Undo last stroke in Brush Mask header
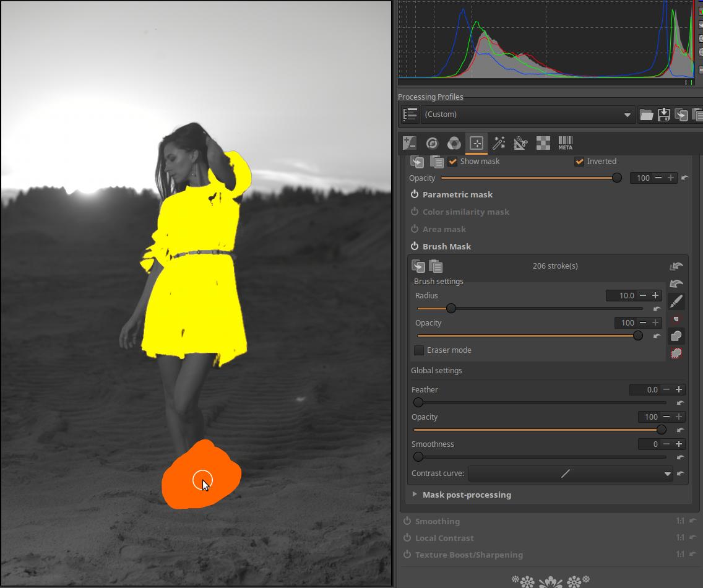Viewport: 703px width, 588px height. click(676, 266)
